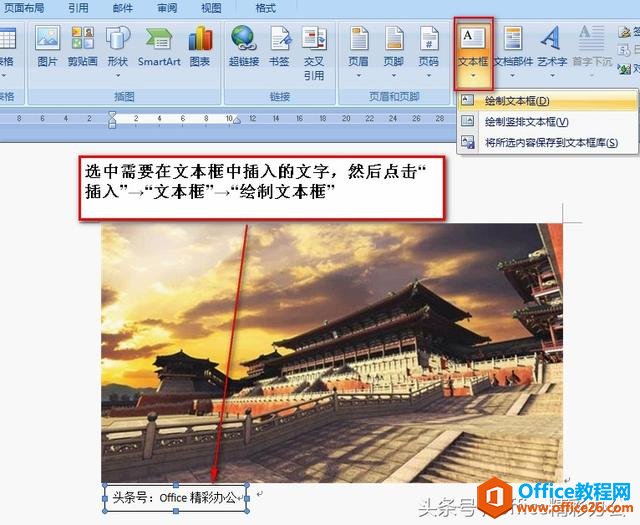Open the 邮件 ribbon tab

(122, 8)
